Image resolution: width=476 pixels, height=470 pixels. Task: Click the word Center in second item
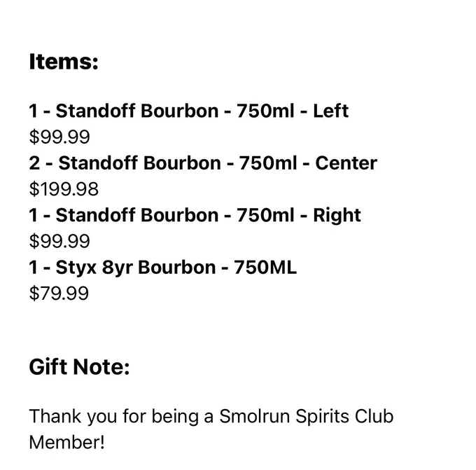click(x=346, y=163)
